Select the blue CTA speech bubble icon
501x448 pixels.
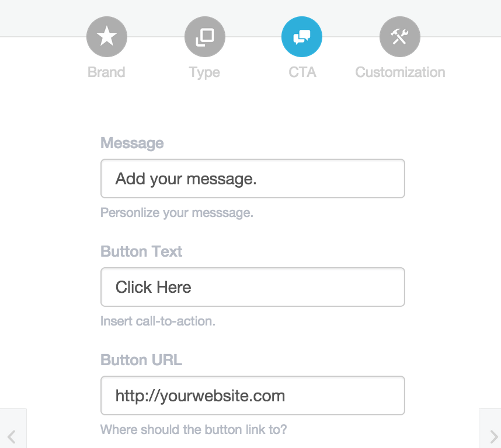click(302, 36)
